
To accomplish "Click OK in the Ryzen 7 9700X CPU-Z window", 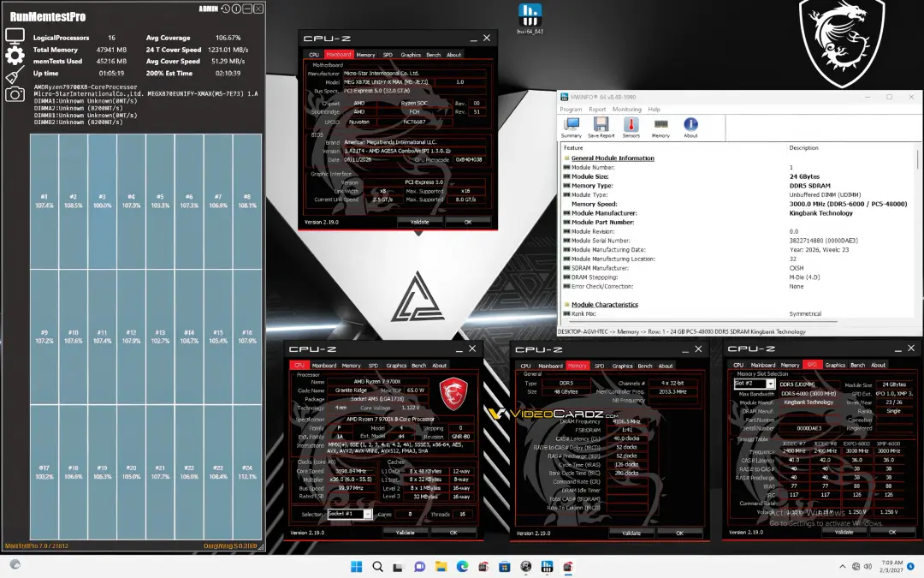I will click(x=453, y=533).
